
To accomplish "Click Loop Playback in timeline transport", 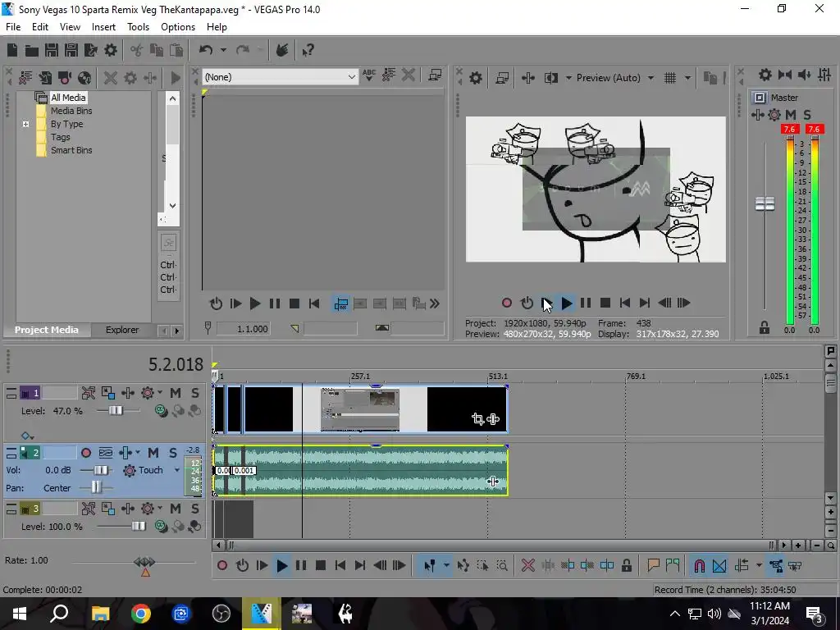I will click(x=242, y=565).
